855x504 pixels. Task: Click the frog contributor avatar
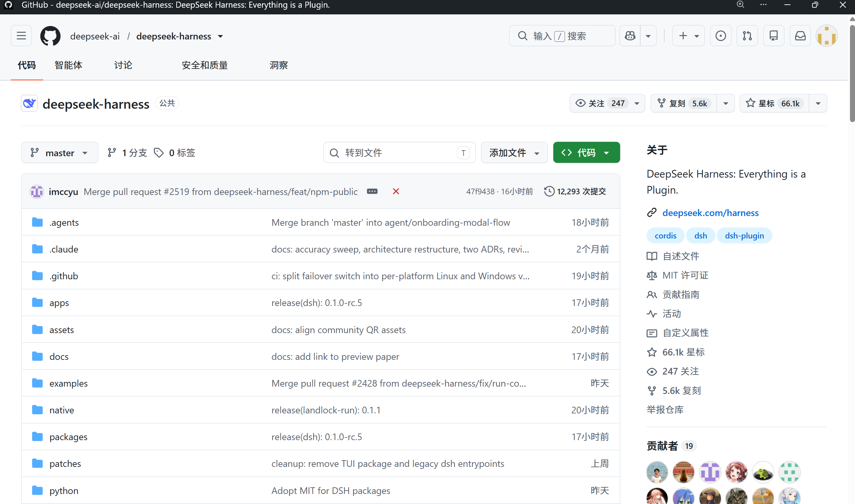pyautogui.click(x=763, y=472)
